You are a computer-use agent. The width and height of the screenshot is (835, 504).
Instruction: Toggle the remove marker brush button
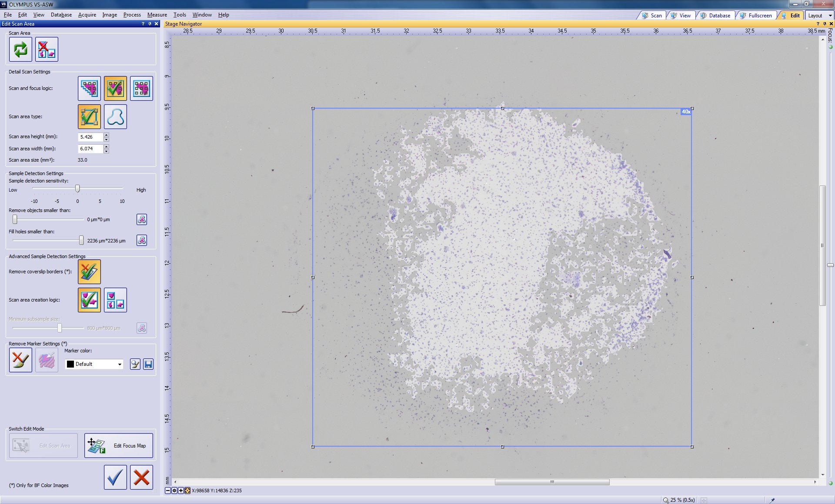pyautogui.click(x=20, y=360)
